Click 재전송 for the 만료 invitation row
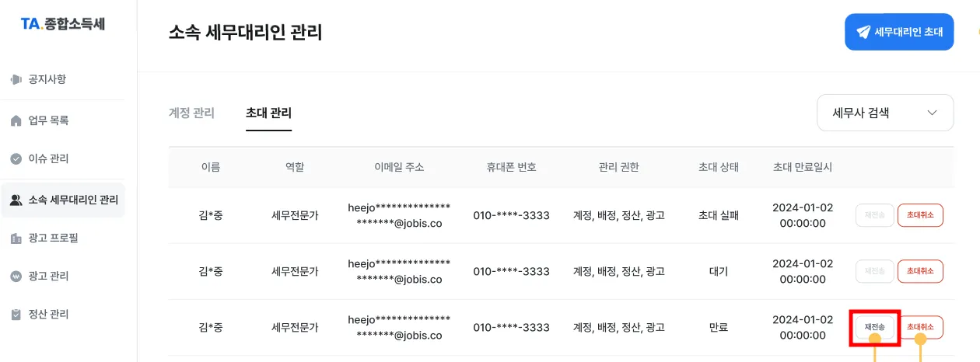The width and height of the screenshot is (980, 362). point(873,327)
